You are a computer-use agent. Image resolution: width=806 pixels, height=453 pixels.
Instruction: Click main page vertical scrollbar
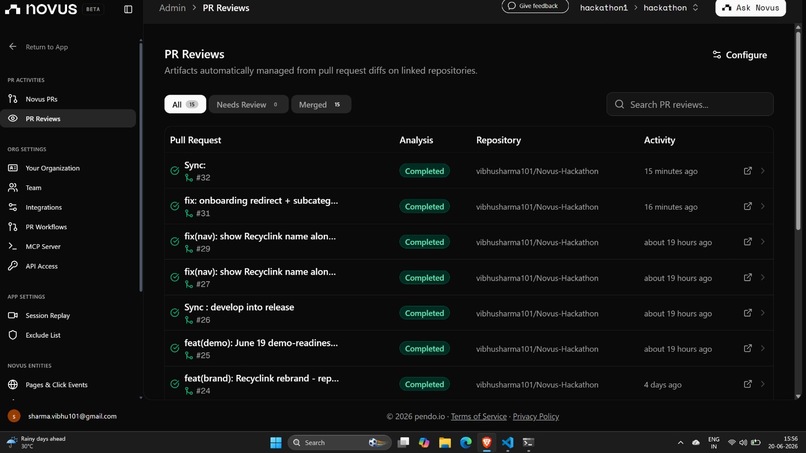[798, 129]
